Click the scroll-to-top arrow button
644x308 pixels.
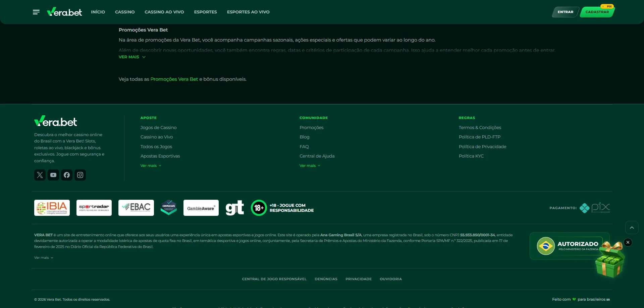[632, 228]
